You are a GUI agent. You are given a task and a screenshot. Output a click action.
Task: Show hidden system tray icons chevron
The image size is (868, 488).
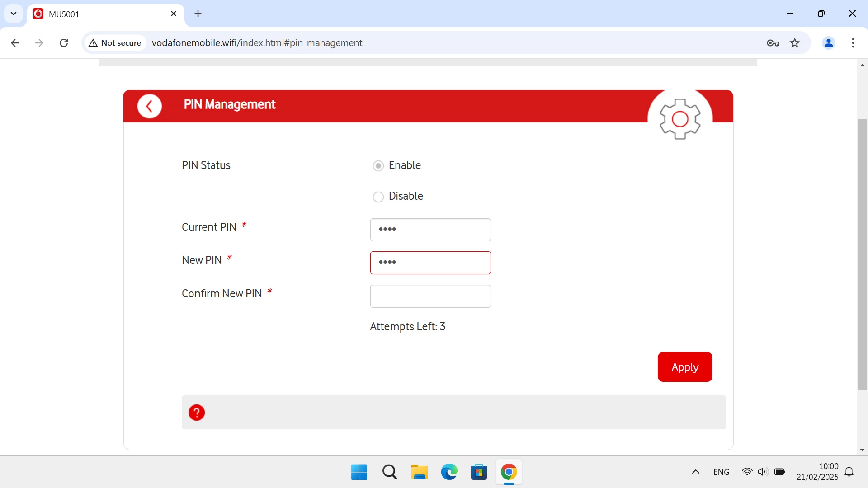(x=695, y=472)
